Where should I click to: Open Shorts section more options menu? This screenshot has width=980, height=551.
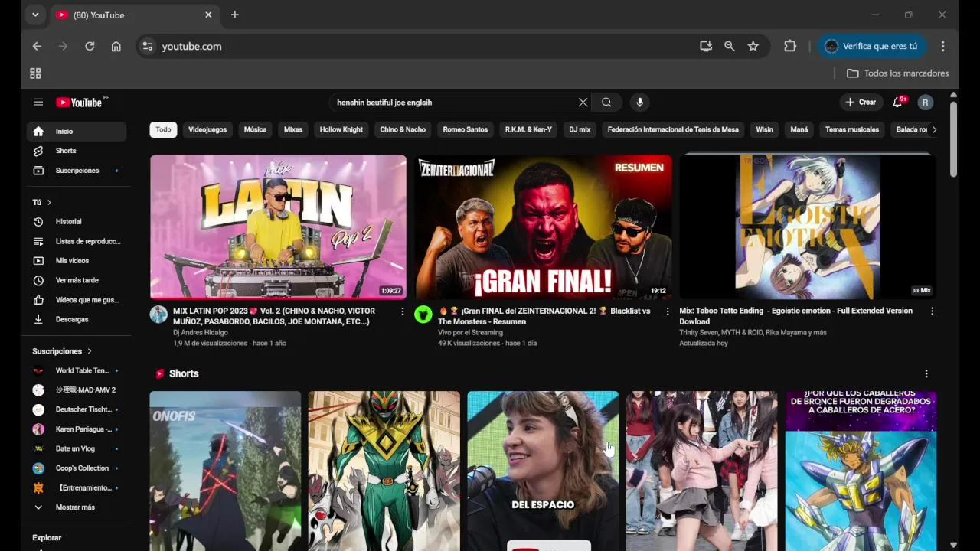pos(926,374)
